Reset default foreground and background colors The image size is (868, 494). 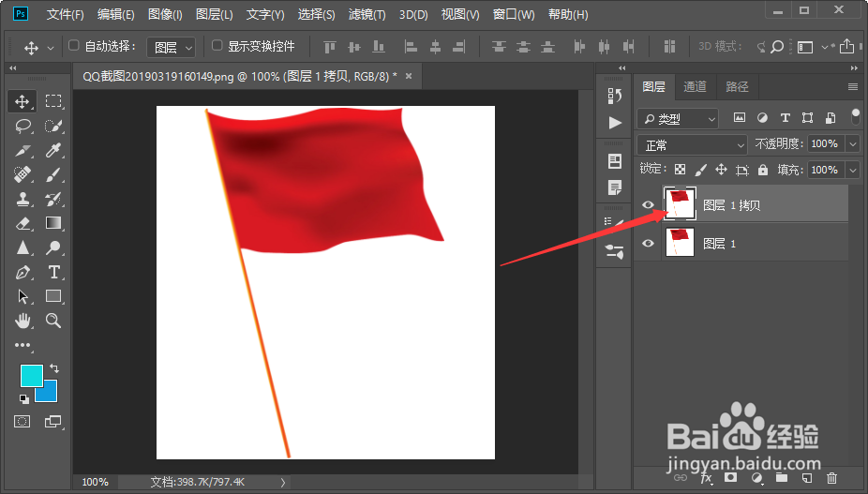[23, 398]
